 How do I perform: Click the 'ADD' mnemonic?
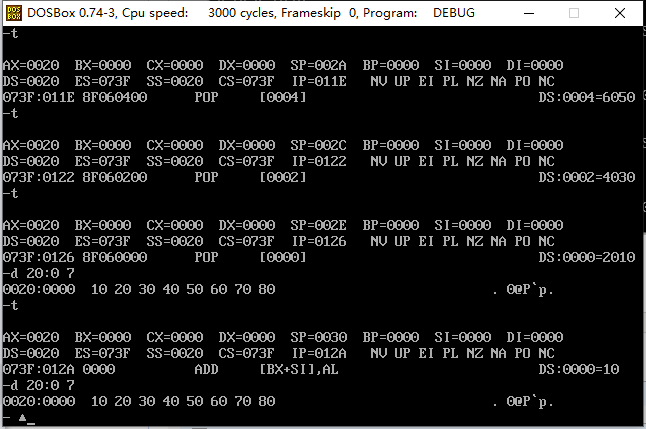pyautogui.click(x=206, y=369)
